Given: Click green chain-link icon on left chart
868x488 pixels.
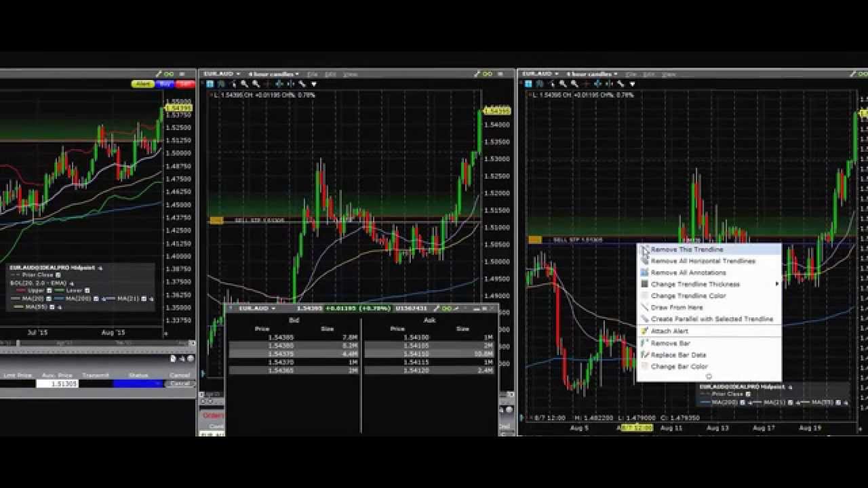Looking at the screenshot, I should point(168,74).
